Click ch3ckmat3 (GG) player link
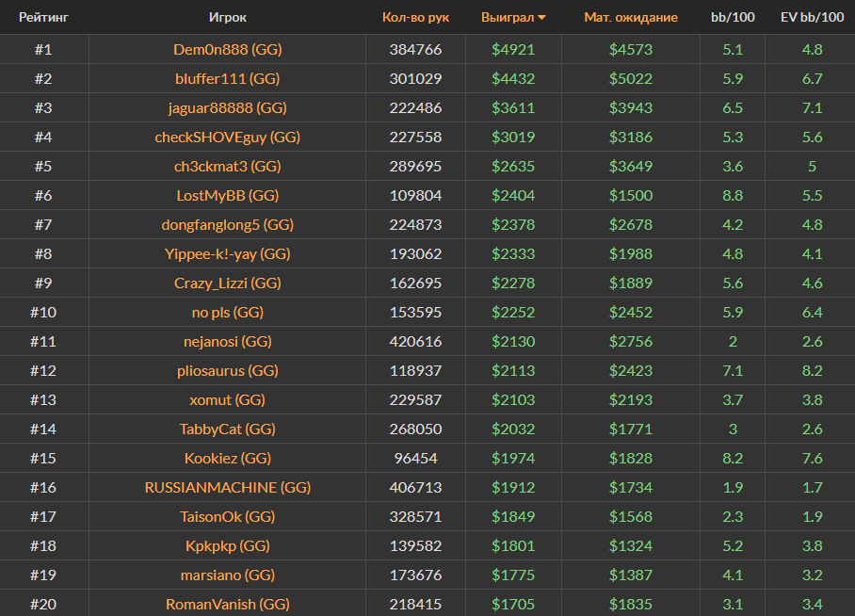This screenshot has width=855, height=616. click(x=227, y=166)
